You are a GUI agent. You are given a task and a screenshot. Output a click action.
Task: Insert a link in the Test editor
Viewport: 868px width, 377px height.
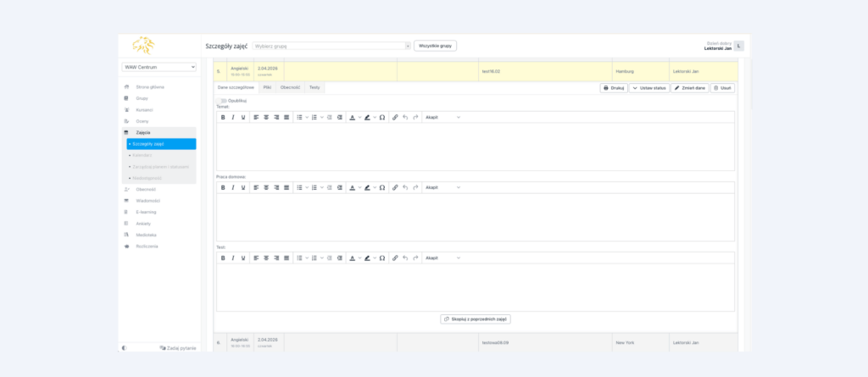[x=395, y=258]
